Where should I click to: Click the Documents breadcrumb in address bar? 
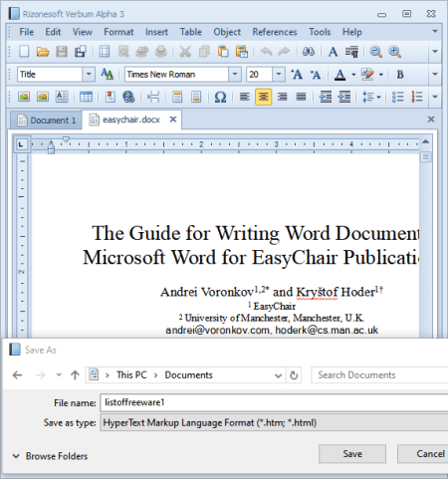coord(188,375)
